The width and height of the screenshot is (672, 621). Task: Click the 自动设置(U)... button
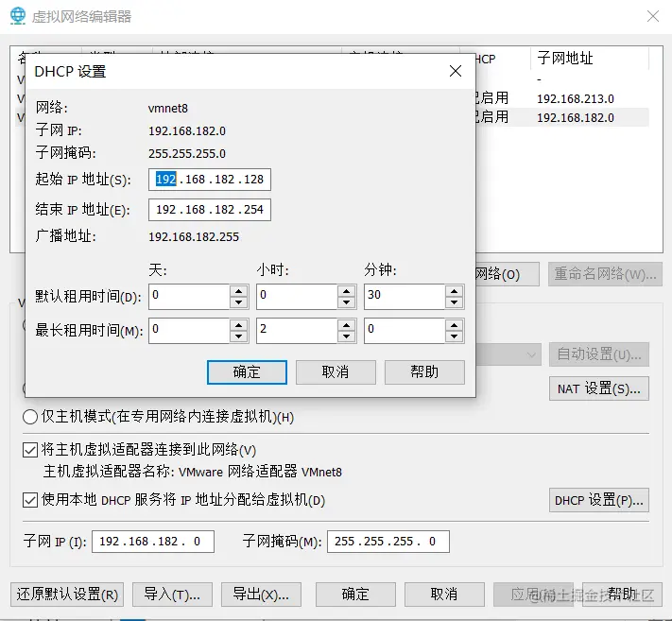[x=598, y=354]
